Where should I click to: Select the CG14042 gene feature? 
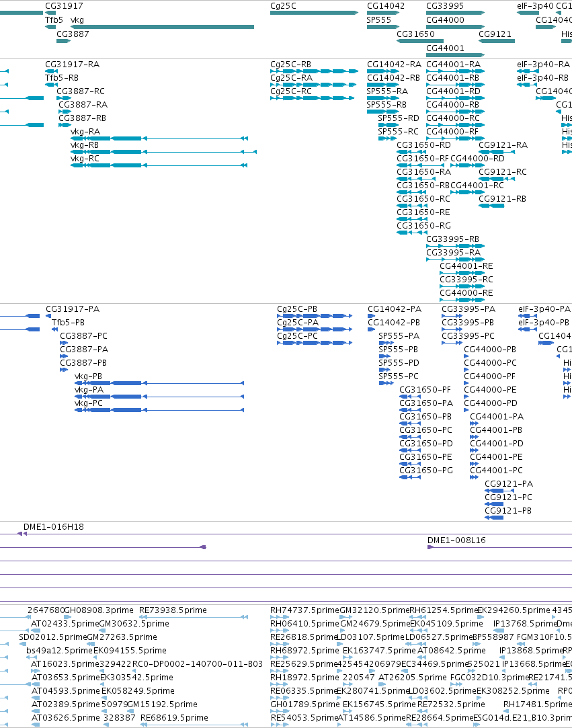(383, 13)
